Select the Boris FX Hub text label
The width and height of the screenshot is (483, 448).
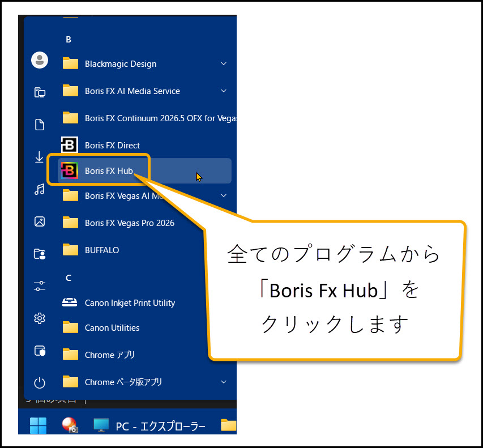click(109, 170)
